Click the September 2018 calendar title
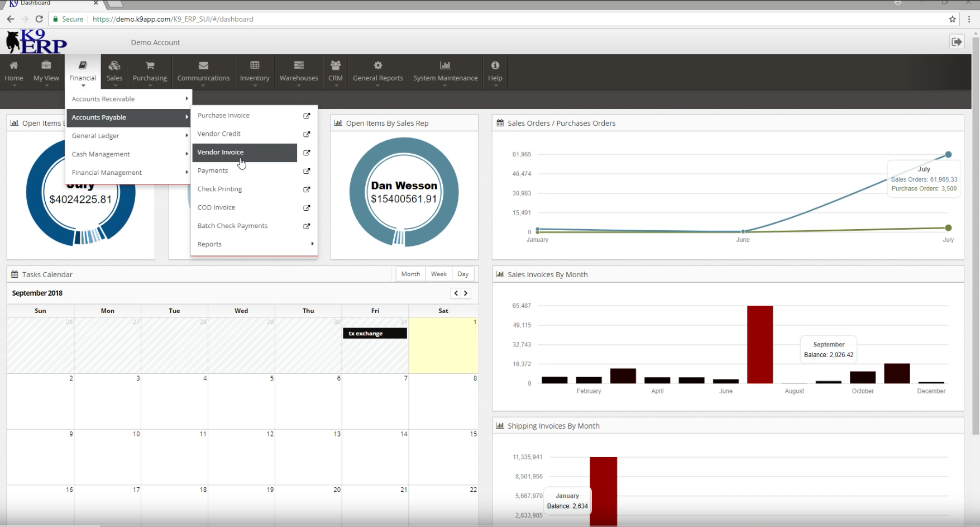The image size is (980, 527). [x=37, y=293]
